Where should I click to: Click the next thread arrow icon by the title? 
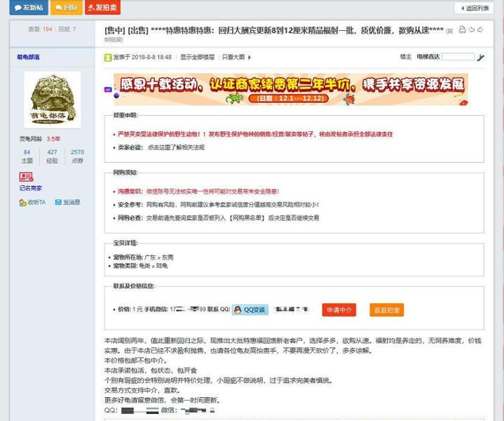click(480, 30)
